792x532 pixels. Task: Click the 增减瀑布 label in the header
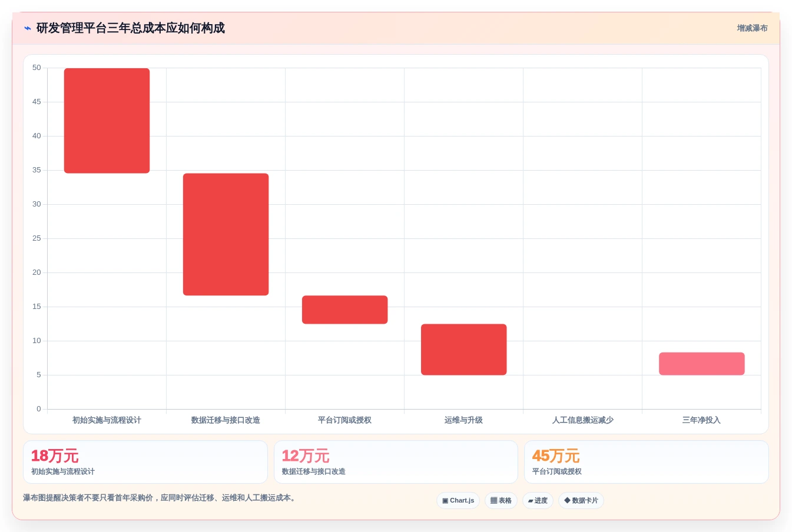pos(752,28)
